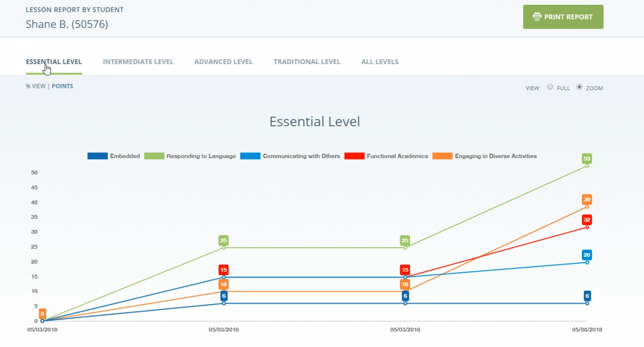644x347 pixels.
Task: Open the Advanced Level tab
Action: tap(223, 62)
